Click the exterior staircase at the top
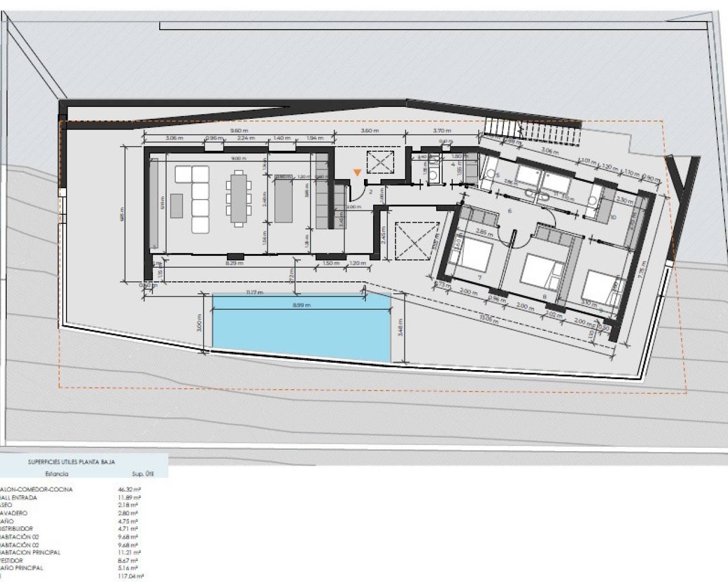Viewport: 728px width, 582px height. point(532,131)
